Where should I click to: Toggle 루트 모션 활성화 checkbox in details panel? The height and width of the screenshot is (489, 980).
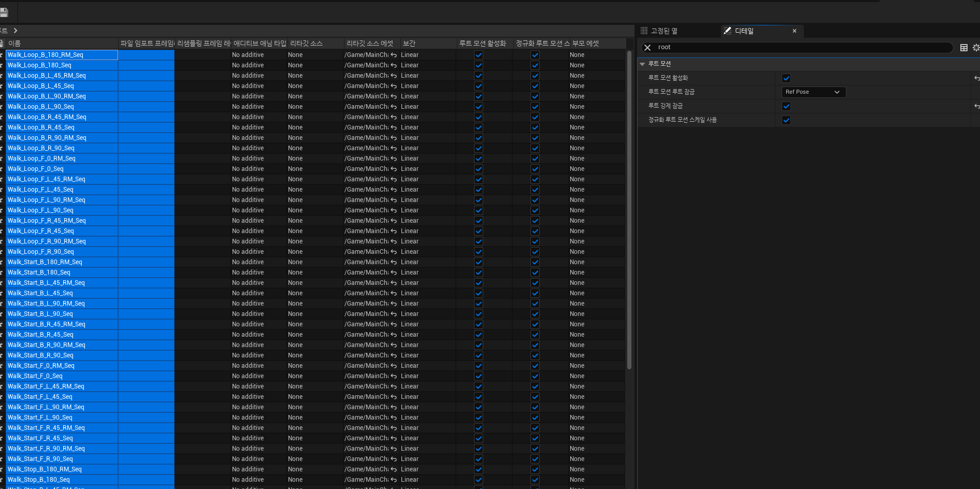[786, 78]
